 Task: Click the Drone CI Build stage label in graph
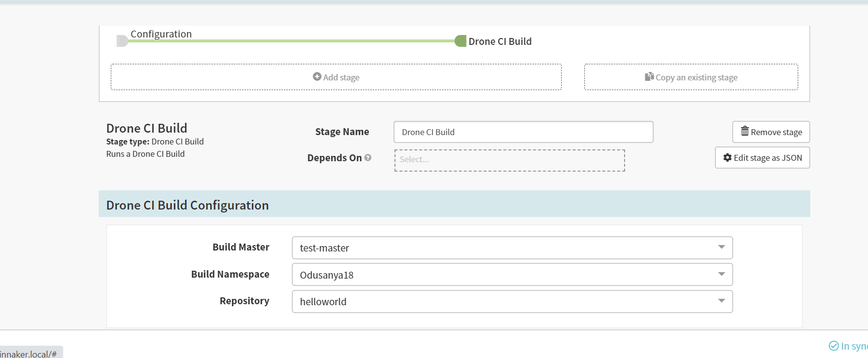pos(500,41)
